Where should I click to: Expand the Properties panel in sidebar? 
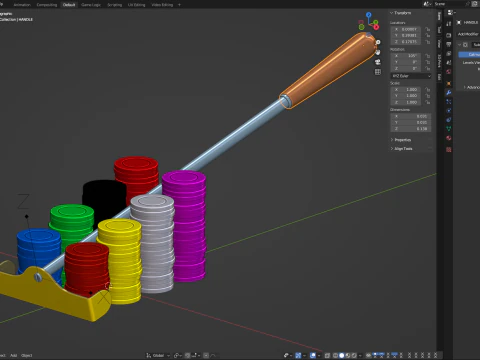click(401, 140)
